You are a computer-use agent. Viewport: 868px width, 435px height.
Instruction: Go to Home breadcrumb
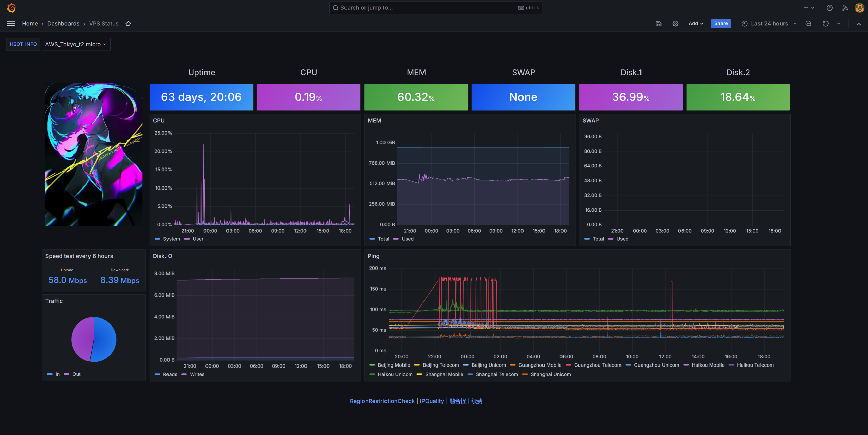(x=30, y=24)
